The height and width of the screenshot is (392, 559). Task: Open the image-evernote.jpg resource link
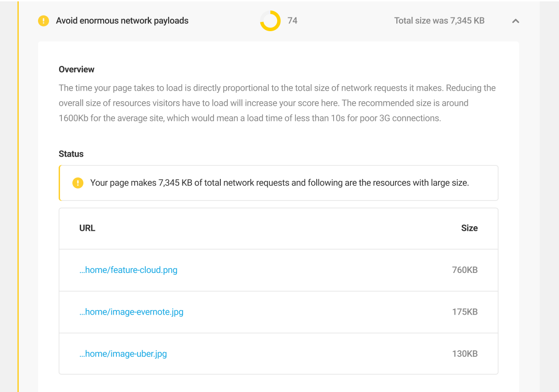pos(132,312)
